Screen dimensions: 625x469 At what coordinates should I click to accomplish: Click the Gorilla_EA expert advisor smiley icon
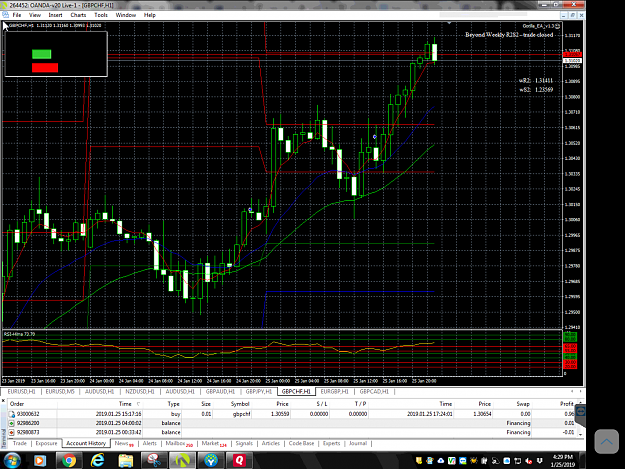click(x=558, y=26)
